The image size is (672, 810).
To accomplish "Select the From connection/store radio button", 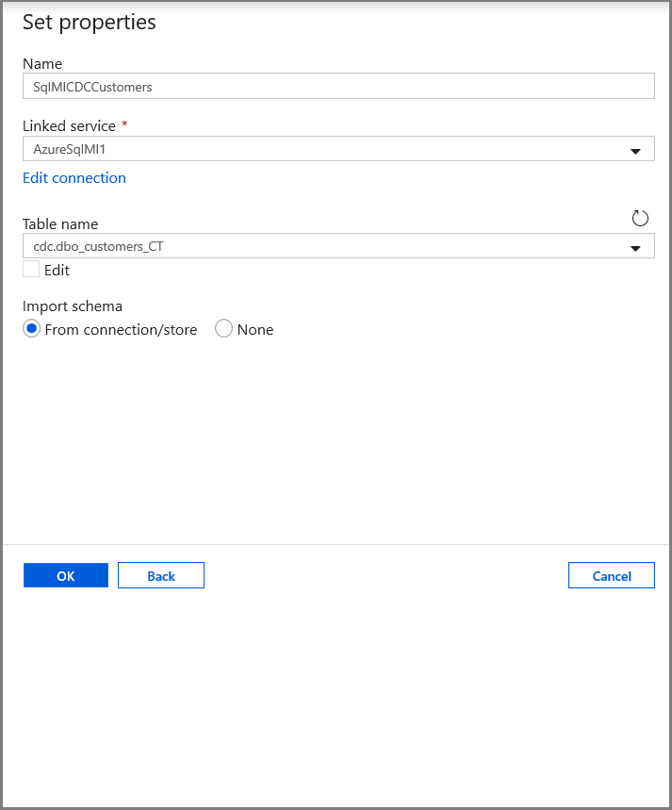I will coord(29,329).
